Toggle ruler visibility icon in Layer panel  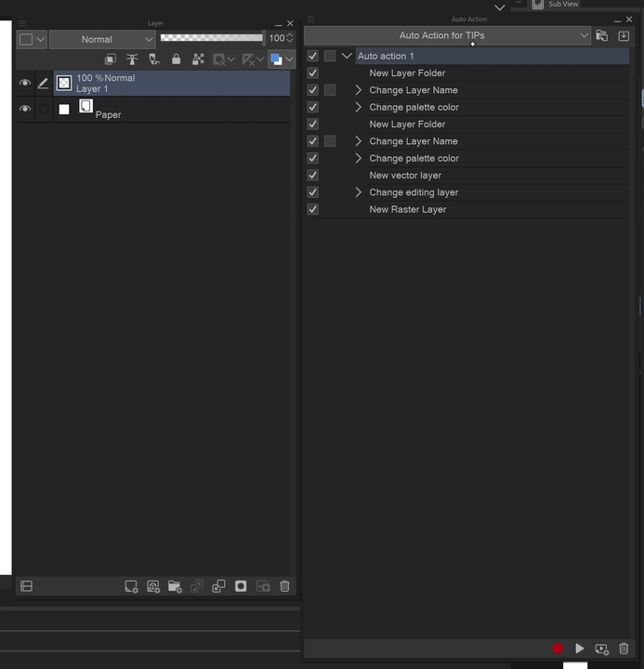point(248,59)
